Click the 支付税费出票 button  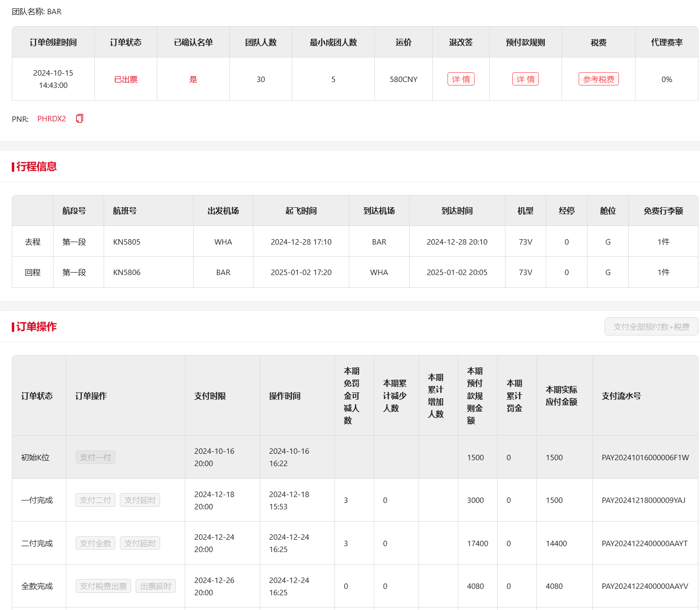[103, 586]
